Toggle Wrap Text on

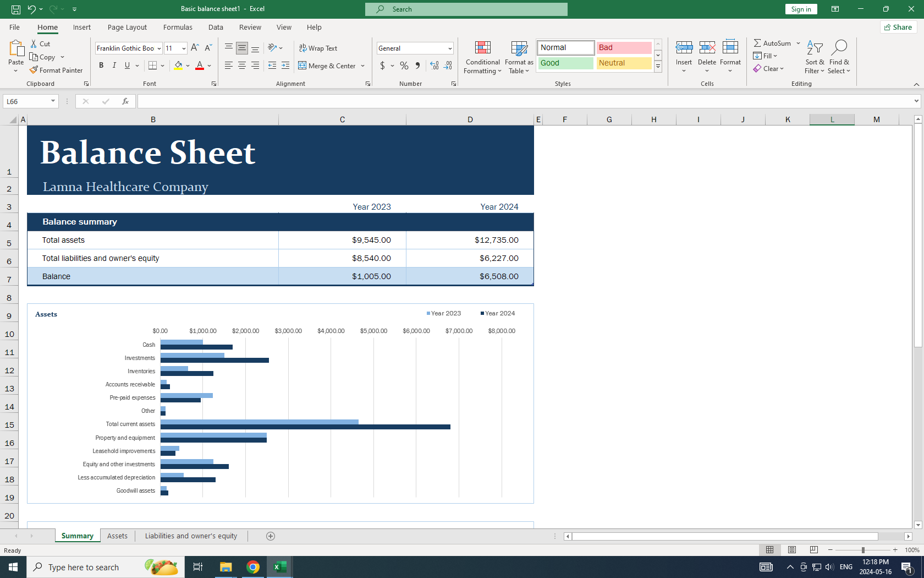click(318, 48)
